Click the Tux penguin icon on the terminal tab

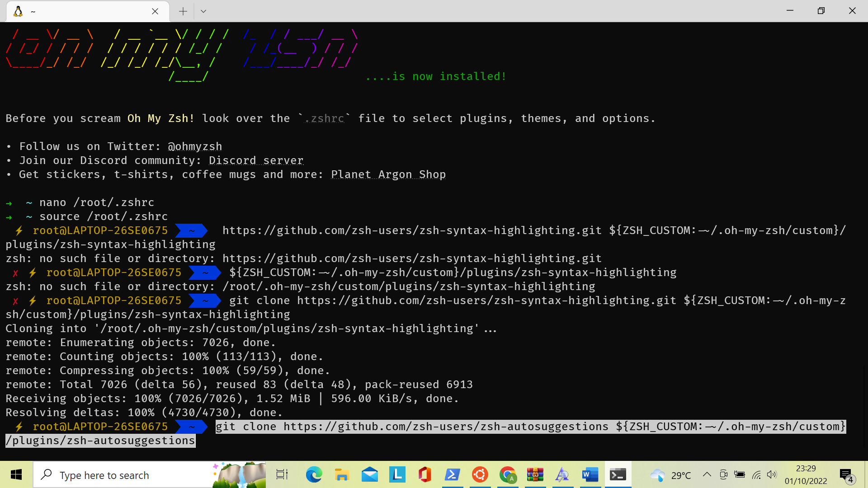pos(18,11)
